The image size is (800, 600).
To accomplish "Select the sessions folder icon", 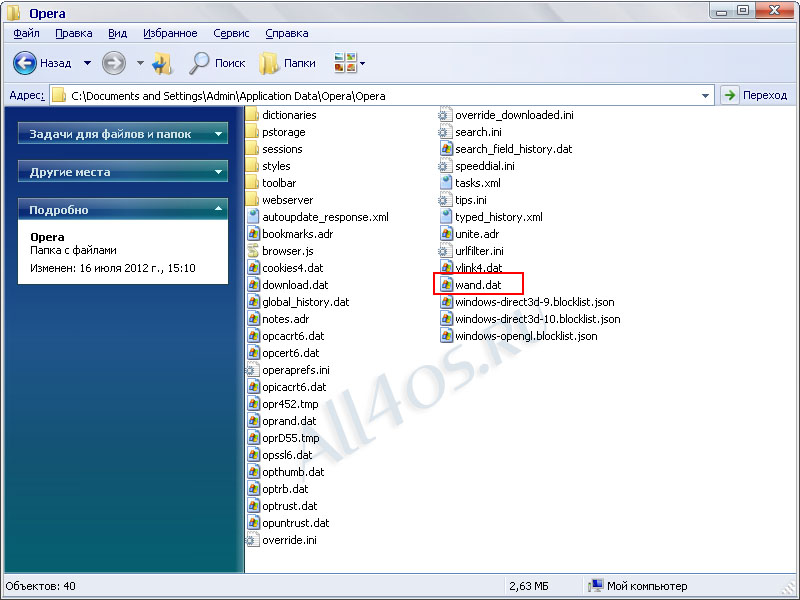I will (252, 149).
